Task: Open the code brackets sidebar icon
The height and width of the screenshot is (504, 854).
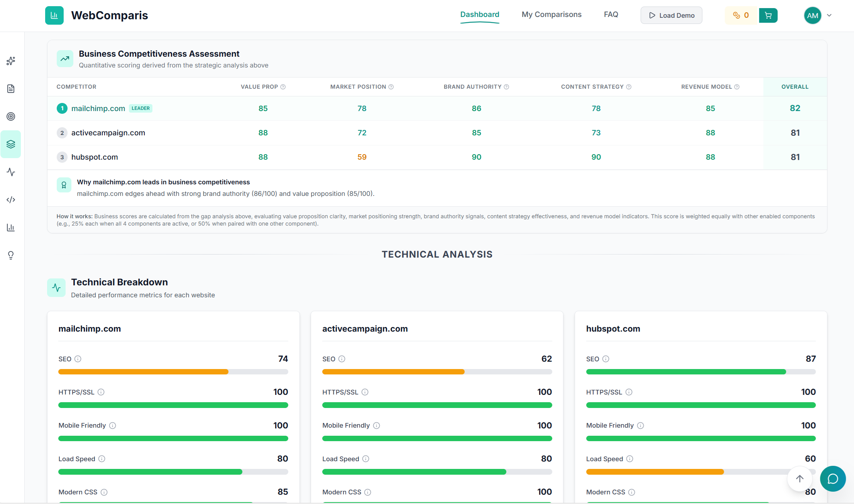Action: point(11,200)
